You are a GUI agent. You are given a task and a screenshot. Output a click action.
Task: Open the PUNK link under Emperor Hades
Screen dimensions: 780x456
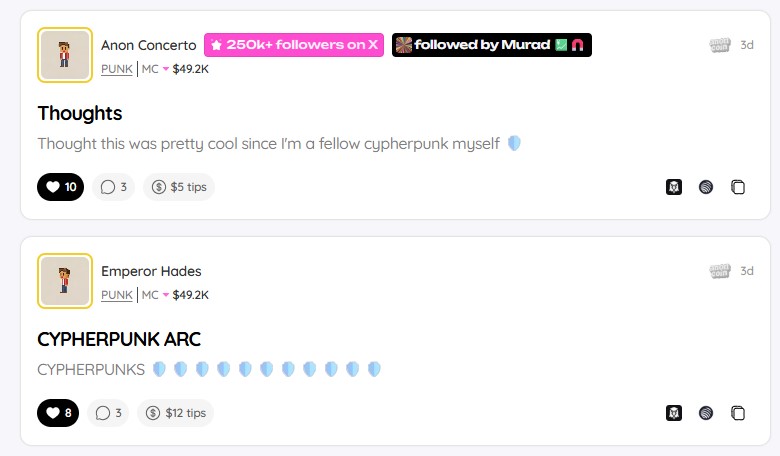[117, 295]
